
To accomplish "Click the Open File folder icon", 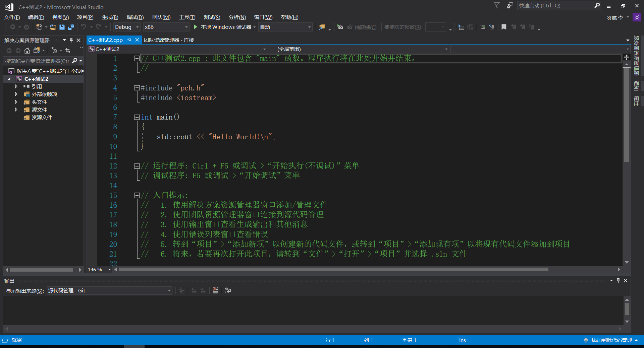I will pos(53,27).
